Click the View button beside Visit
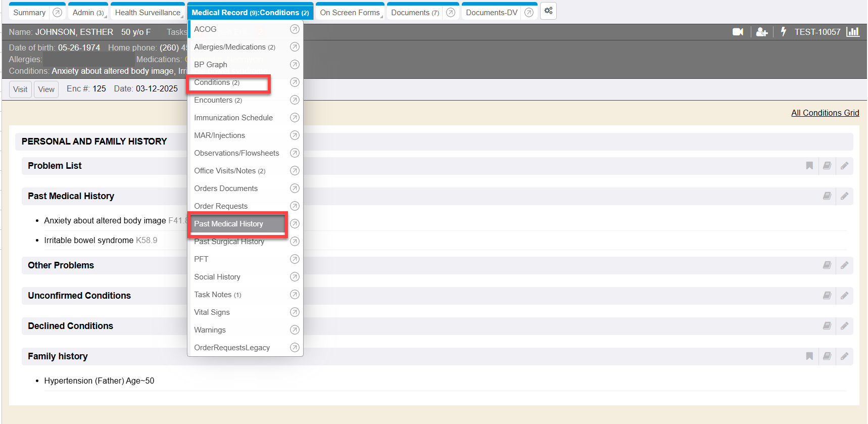868x424 pixels. click(x=46, y=89)
